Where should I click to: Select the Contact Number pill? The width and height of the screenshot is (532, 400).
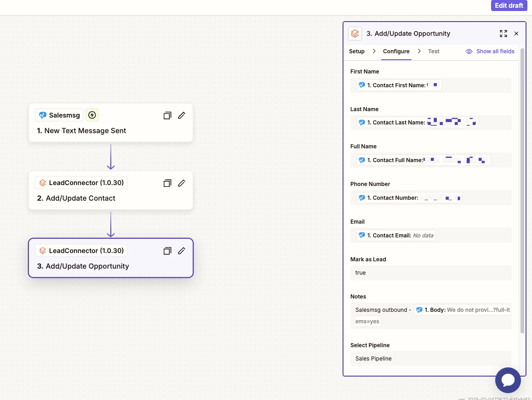point(409,197)
